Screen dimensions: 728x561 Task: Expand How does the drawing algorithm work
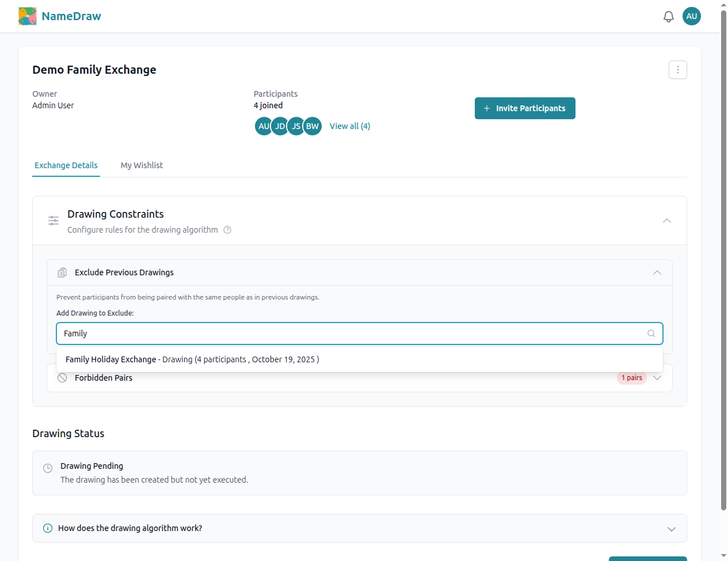[x=671, y=529]
